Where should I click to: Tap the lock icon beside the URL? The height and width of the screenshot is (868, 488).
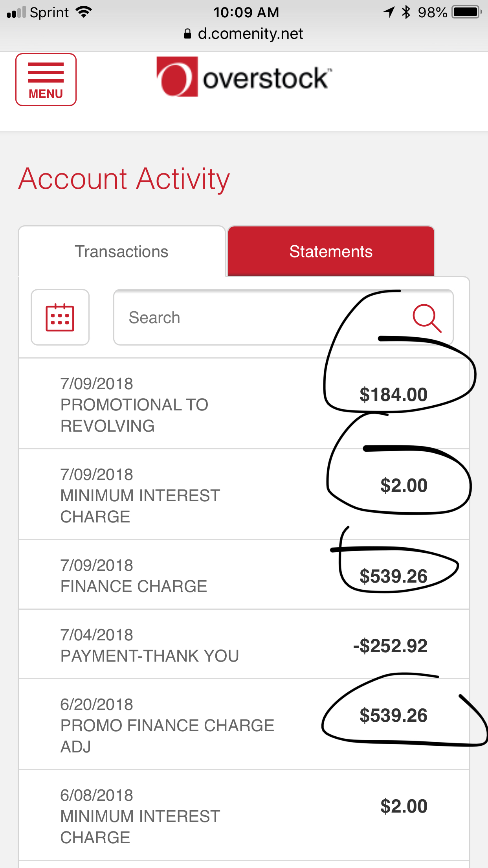point(187,34)
